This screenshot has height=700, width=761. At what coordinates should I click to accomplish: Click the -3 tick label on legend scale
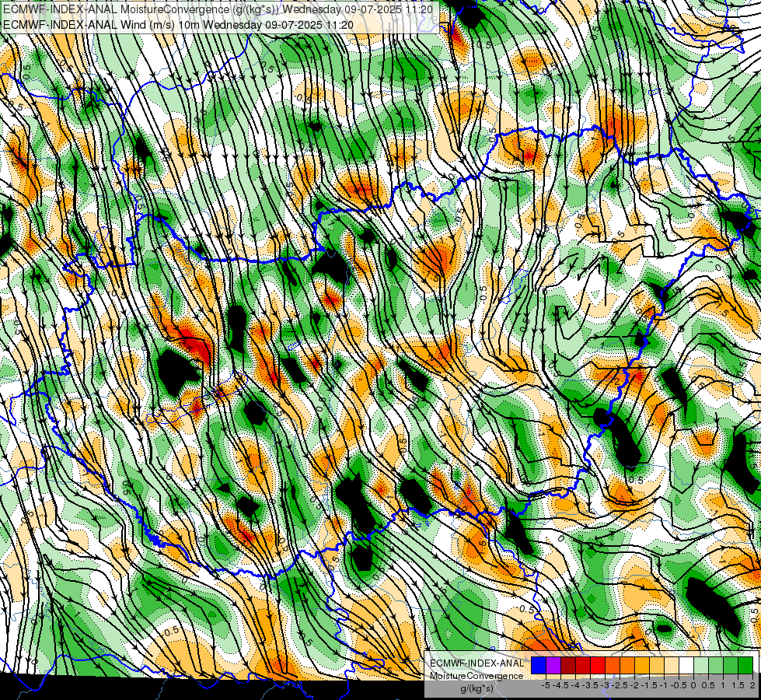(605, 685)
